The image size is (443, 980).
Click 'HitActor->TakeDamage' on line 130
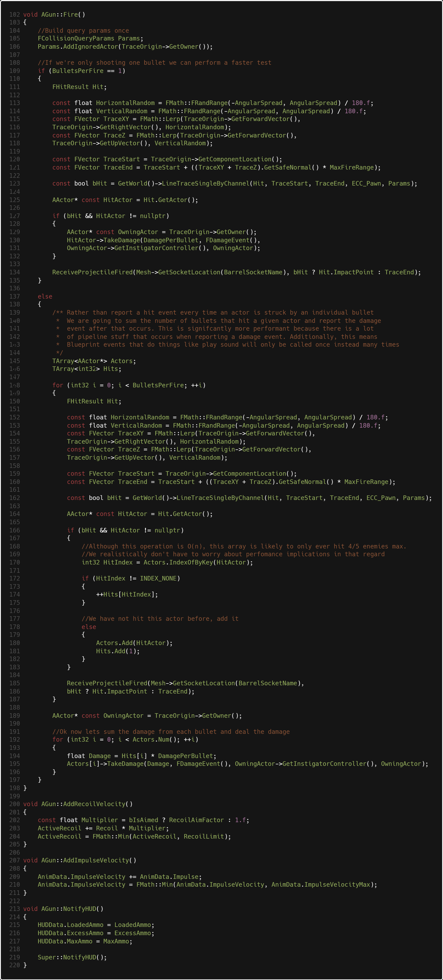[104, 240]
